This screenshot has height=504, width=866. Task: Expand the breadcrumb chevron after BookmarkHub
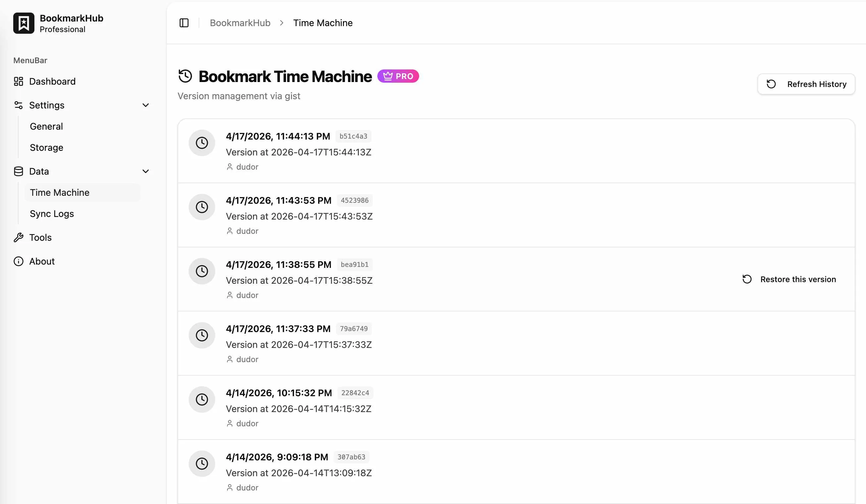[282, 23]
